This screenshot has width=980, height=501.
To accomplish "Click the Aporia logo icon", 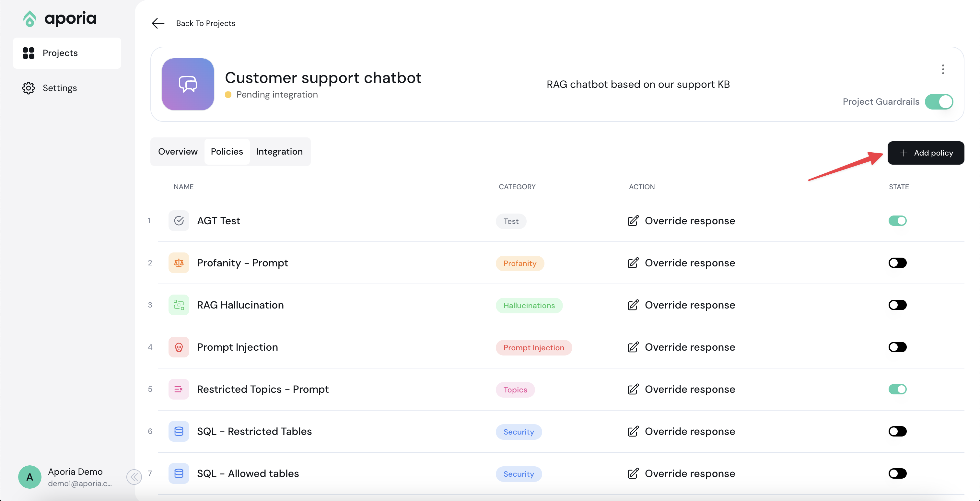I will 30,18.
